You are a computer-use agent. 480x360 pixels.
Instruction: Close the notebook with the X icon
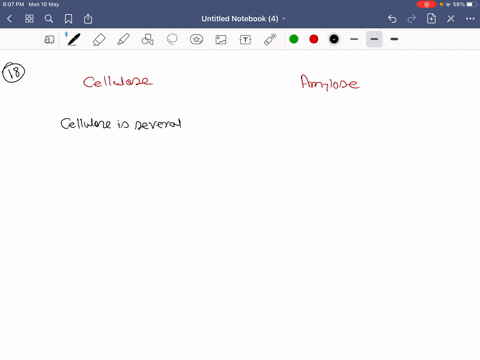tap(451, 19)
